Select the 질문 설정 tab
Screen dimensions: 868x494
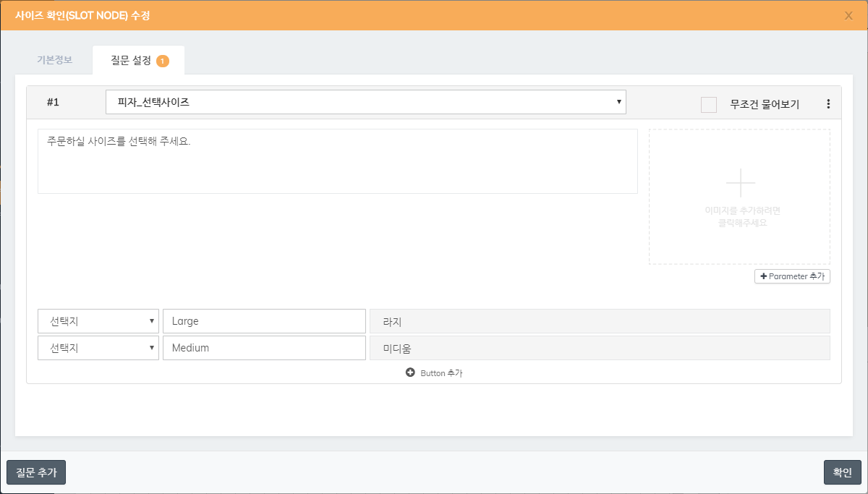[139, 61]
